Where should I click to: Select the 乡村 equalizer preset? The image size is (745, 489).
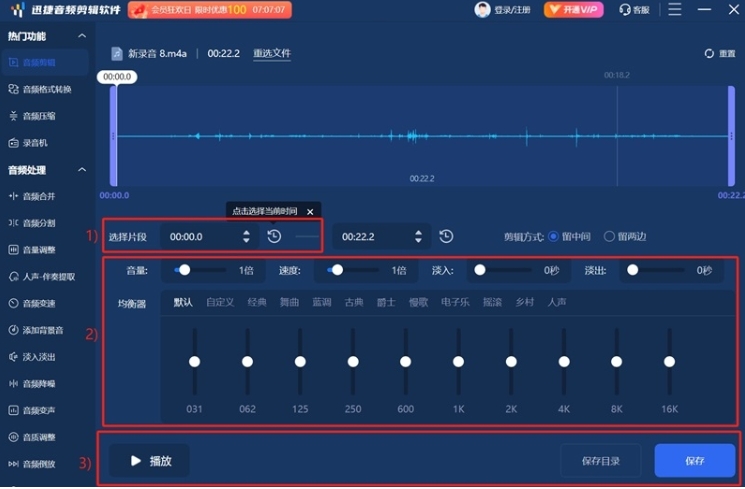[x=525, y=302]
